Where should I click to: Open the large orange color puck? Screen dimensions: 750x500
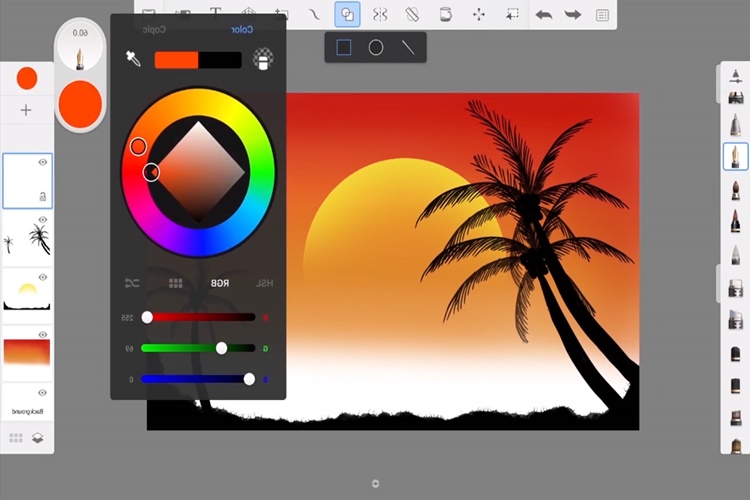pos(80,104)
